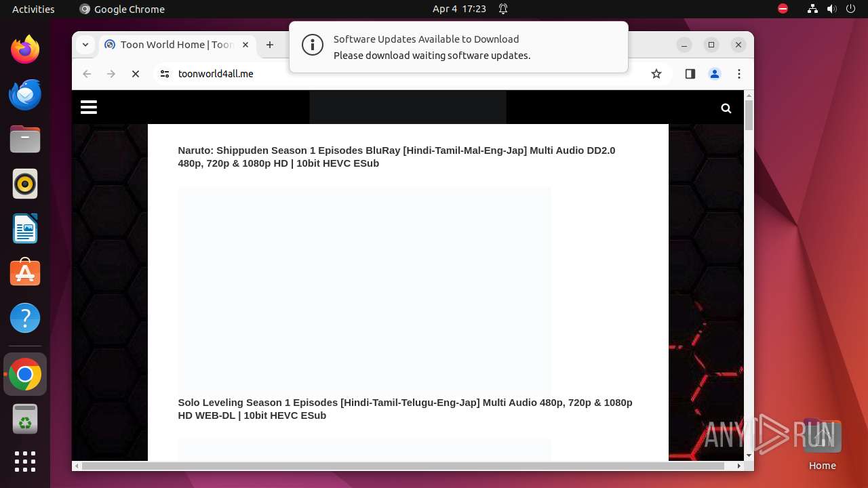Open Trash from the dock

tap(25, 419)
